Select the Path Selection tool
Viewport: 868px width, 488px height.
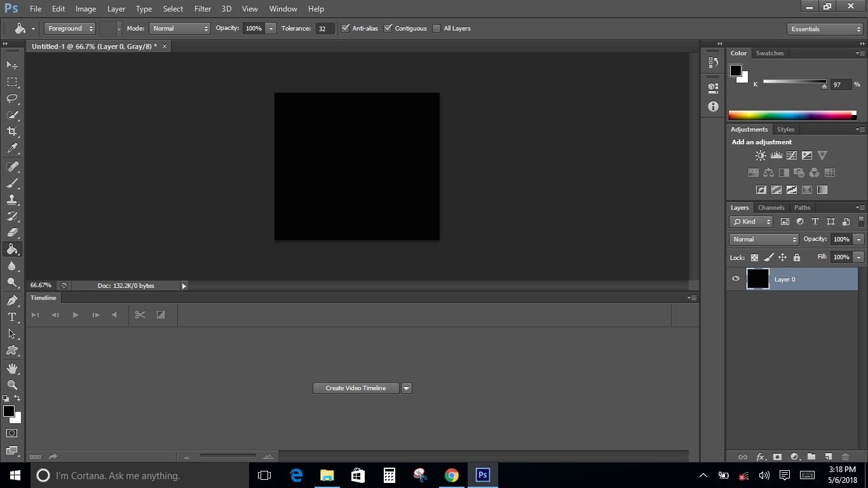[12, 334]
